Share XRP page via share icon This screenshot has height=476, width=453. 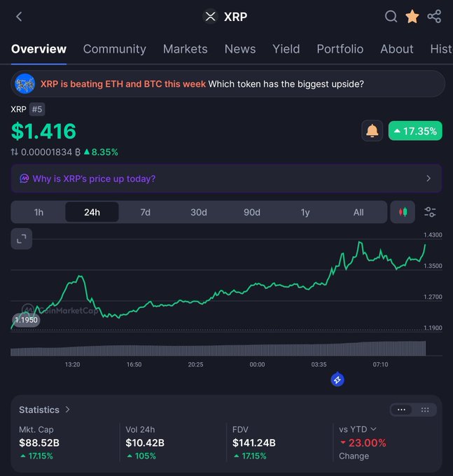point(434,16)
